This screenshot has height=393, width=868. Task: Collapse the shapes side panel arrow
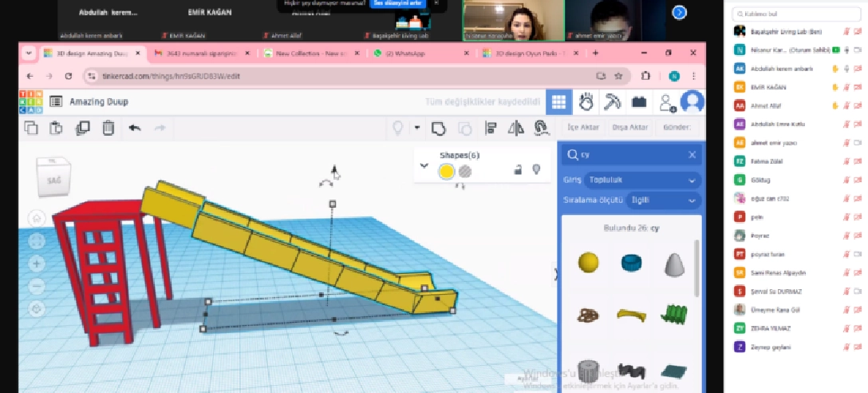[x=557, y=274]
